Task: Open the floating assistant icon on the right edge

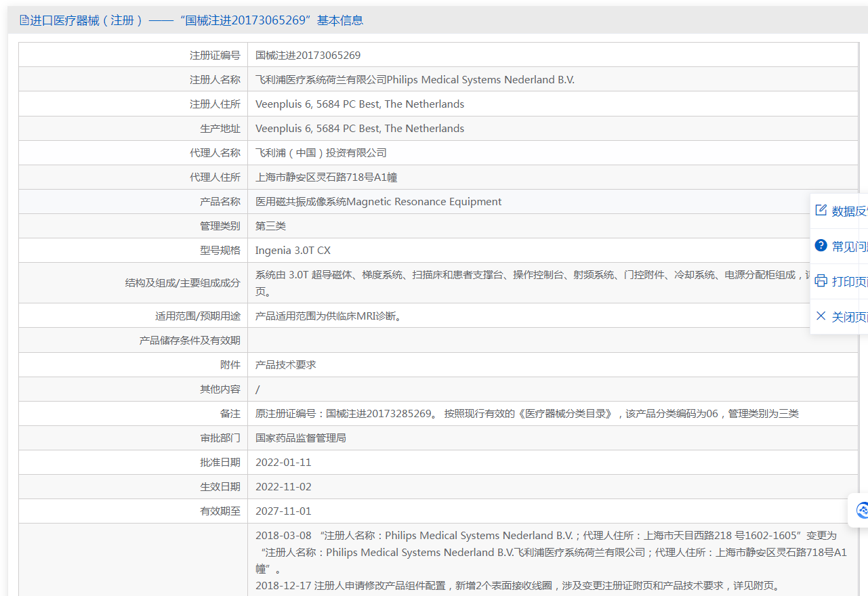Action: tap(861, 510)
